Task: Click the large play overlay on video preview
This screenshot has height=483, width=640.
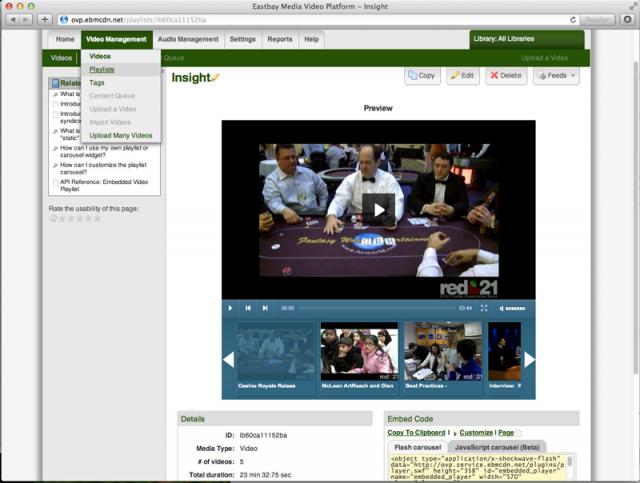Action: (x=379, y=209)
